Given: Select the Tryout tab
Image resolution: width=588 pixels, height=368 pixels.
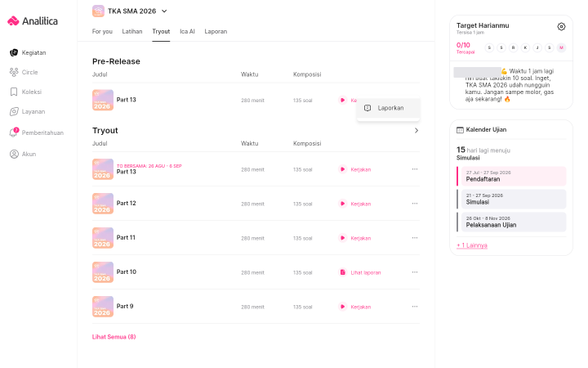Looking at the screenshot, I should tap(161, 32).
